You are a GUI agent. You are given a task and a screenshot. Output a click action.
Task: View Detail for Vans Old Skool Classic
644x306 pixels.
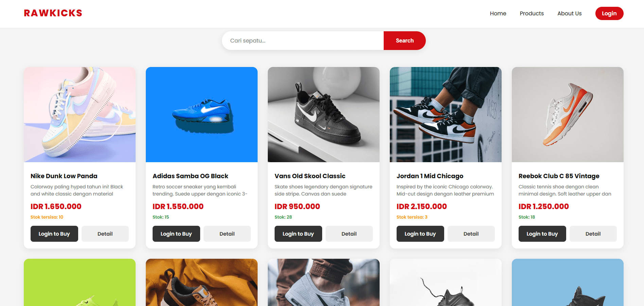pyautogui.click(x=349, y=234)
